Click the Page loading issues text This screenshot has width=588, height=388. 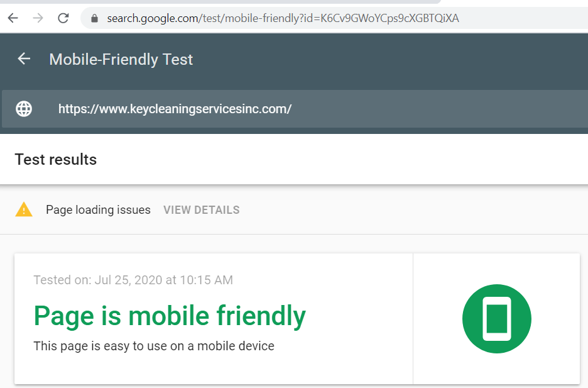tap(98, 210)
